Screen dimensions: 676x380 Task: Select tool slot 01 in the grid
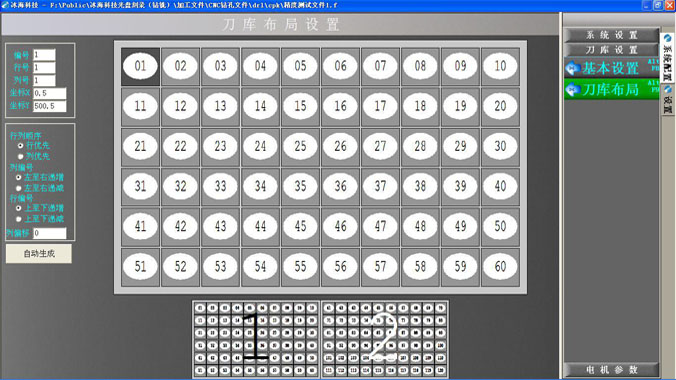click(x=141, y=66)
